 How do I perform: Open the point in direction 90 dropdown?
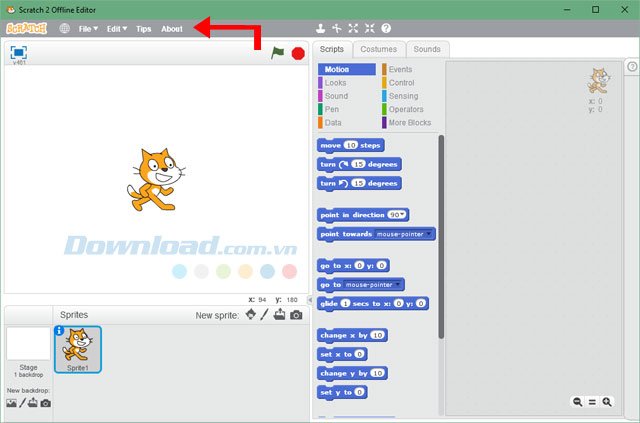(x=402, y=215)
